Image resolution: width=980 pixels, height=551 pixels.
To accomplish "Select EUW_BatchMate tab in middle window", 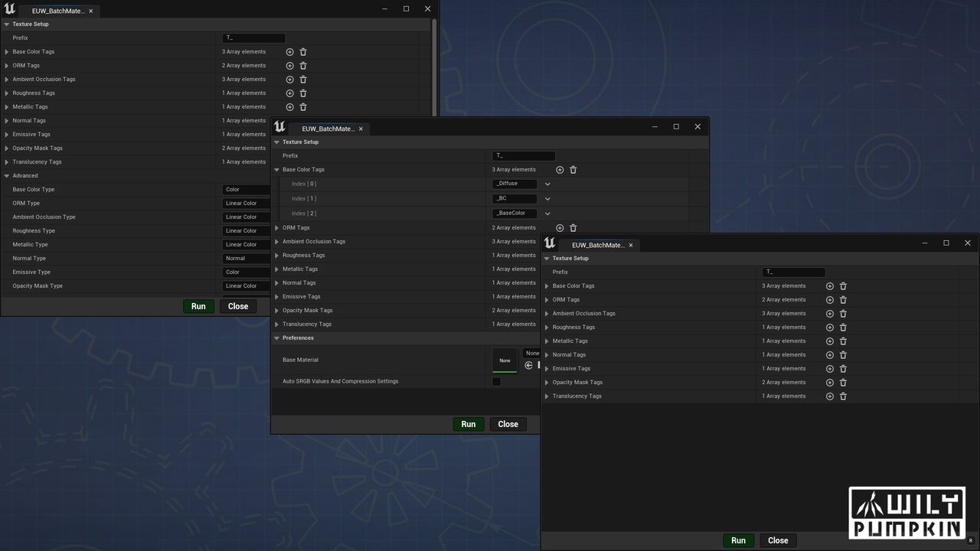I will coord(328,129).
